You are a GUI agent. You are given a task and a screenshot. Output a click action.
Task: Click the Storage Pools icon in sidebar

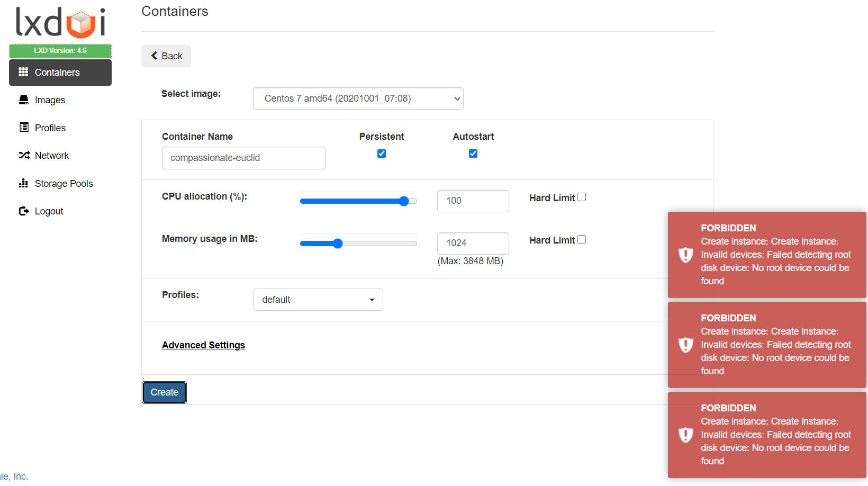click(x=23, y=183)
